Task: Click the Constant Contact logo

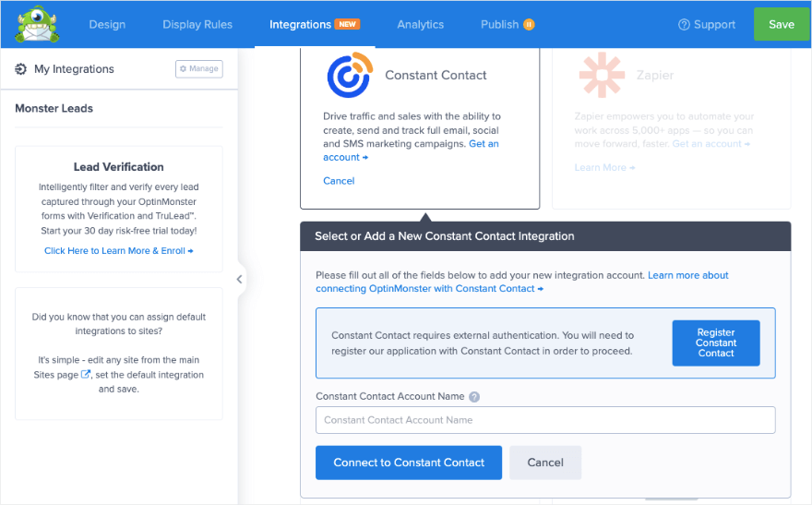Action: pos(350,75)
